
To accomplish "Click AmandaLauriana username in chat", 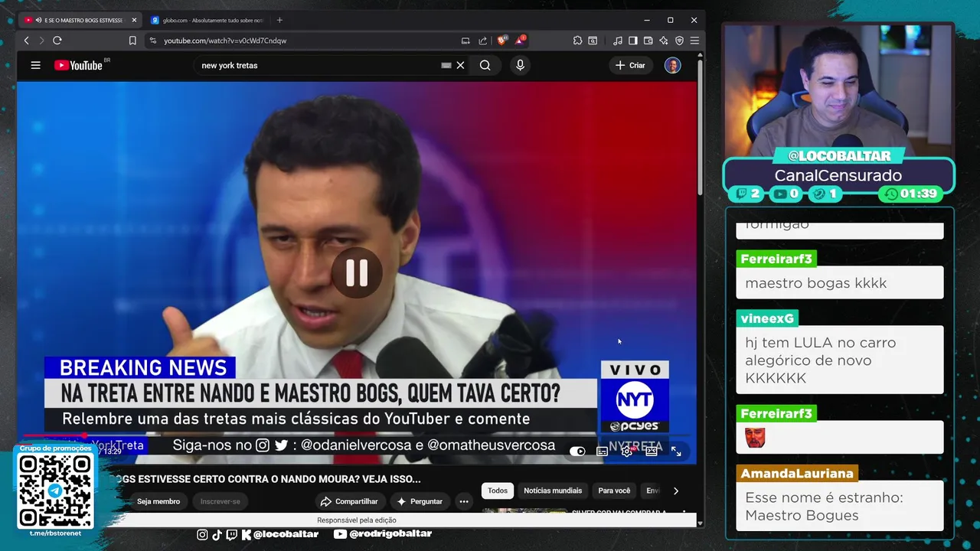I will click(x=797, y=473).
